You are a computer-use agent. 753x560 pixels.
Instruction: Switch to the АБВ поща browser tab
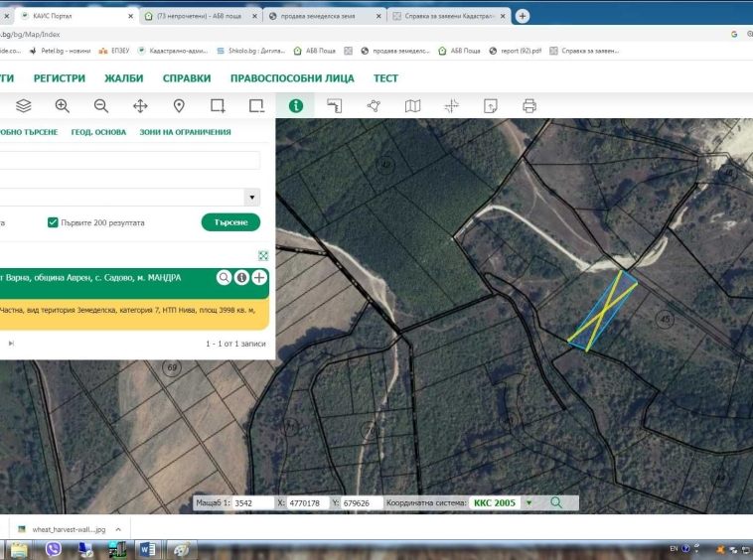pyautogui.click(x=201, y=16)
